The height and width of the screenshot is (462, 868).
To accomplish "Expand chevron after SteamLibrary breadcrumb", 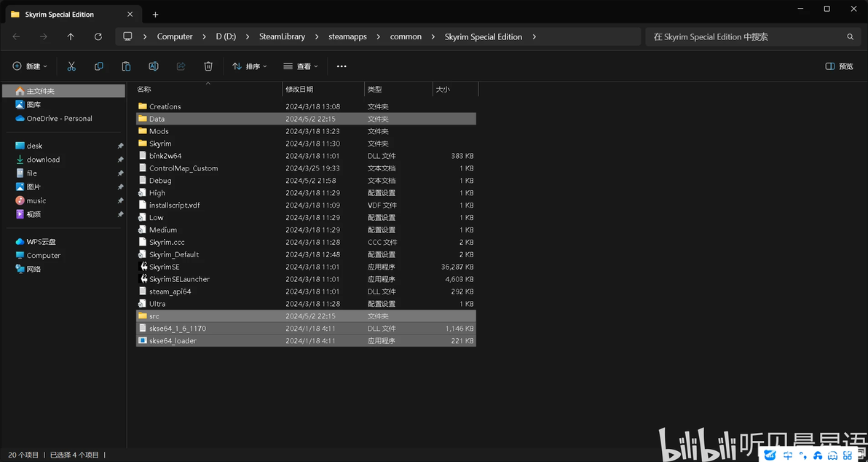I will (317, 37).
